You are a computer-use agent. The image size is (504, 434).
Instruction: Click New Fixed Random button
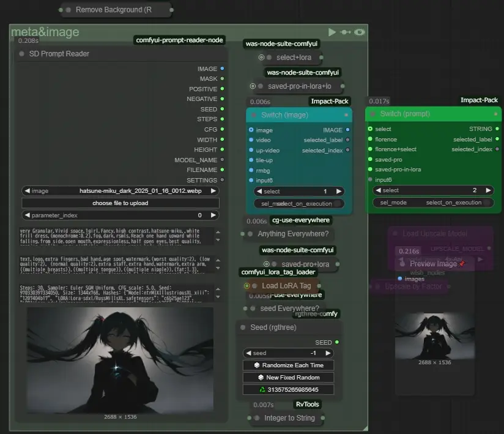point(288,377)
